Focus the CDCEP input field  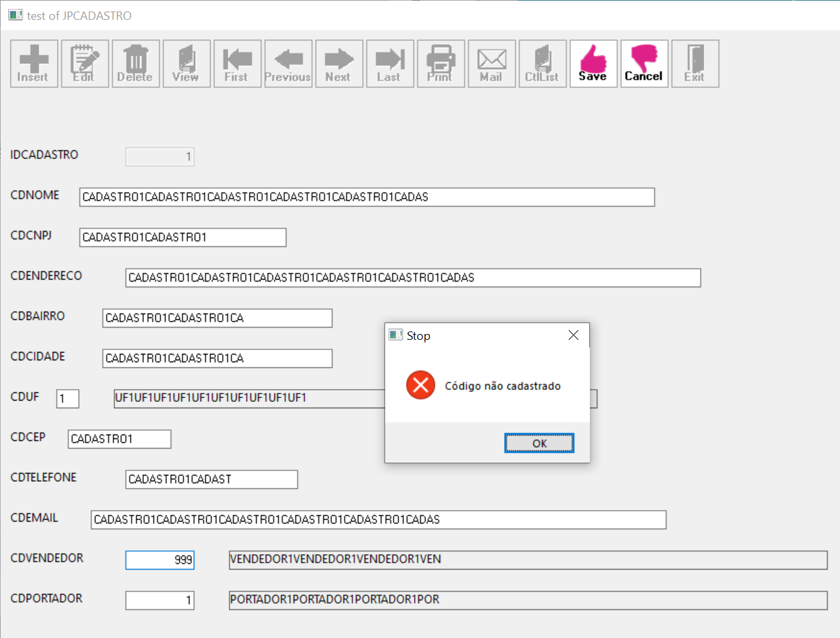point(120,439)
